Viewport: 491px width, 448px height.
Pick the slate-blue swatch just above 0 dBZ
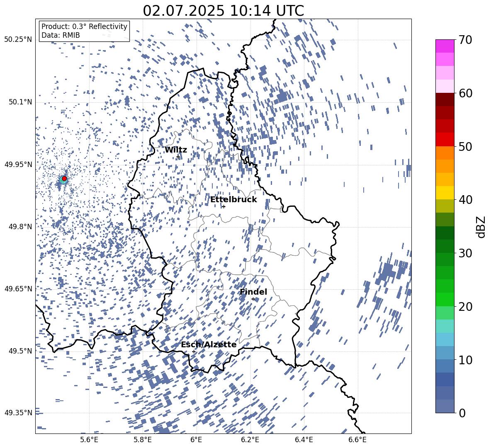(445, 406)
